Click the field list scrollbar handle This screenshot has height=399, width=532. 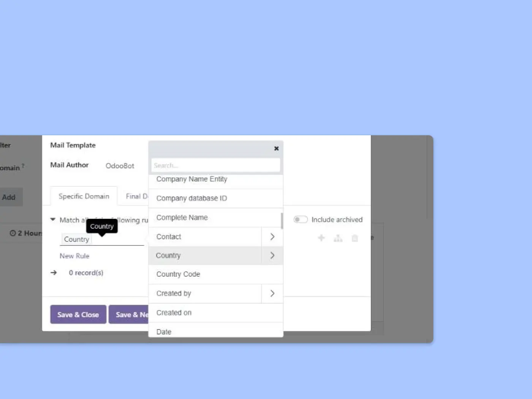tap(282, 221)
